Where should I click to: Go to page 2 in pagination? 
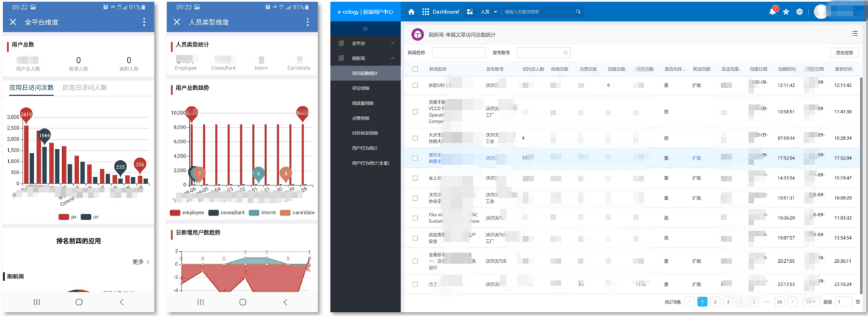(715, 301)
